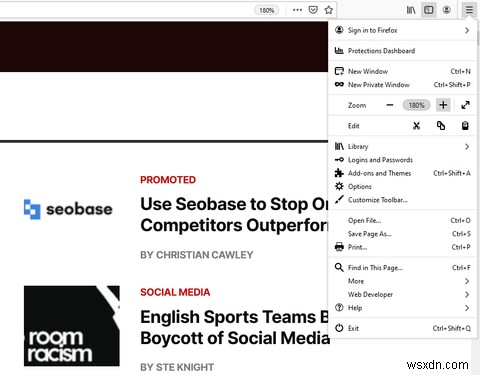The width and height of the screenshot is (480, 375).
Task: Expand the Web Developer submenu arrow
Action: (x=467, y=295)
